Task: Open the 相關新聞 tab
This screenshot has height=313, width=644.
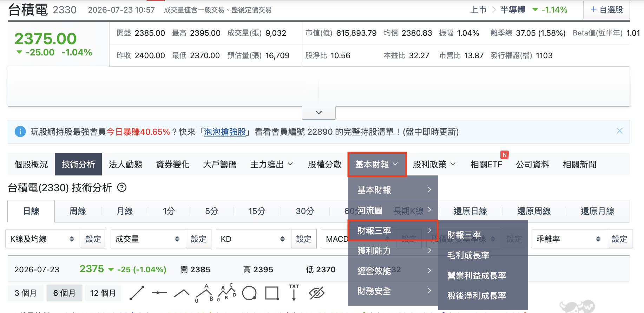Action: [579, 164]
